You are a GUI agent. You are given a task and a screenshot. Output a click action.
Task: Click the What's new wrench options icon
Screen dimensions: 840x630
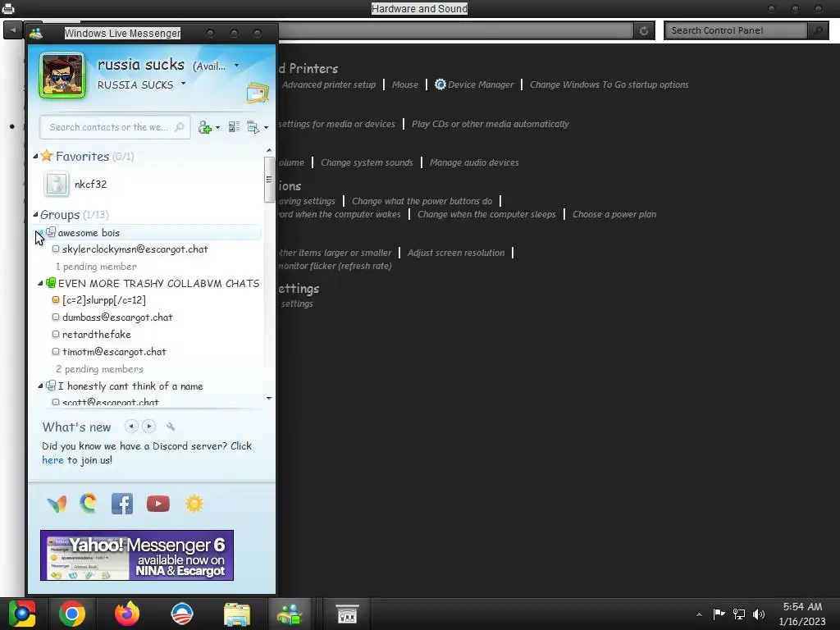point(171,427)
